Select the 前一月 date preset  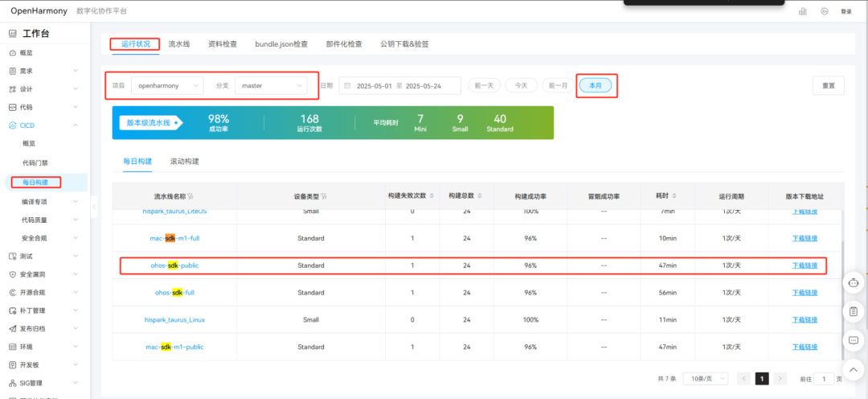(558, 85)
